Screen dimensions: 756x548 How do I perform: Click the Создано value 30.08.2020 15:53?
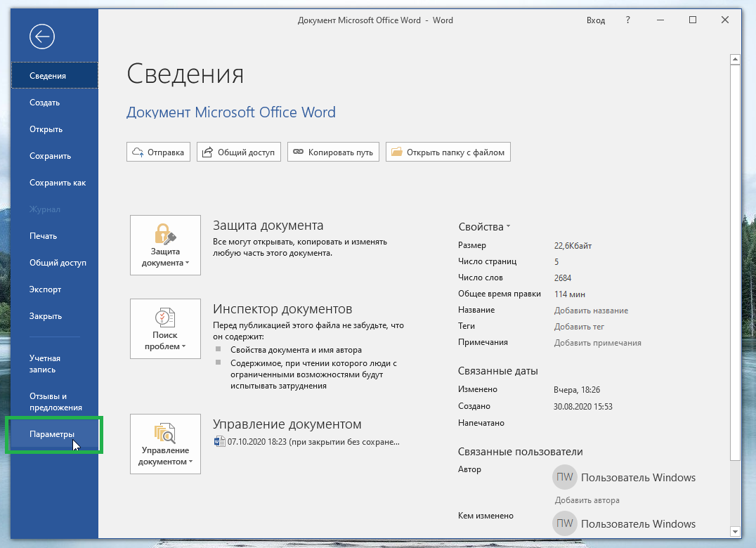(x=583, y=406)
